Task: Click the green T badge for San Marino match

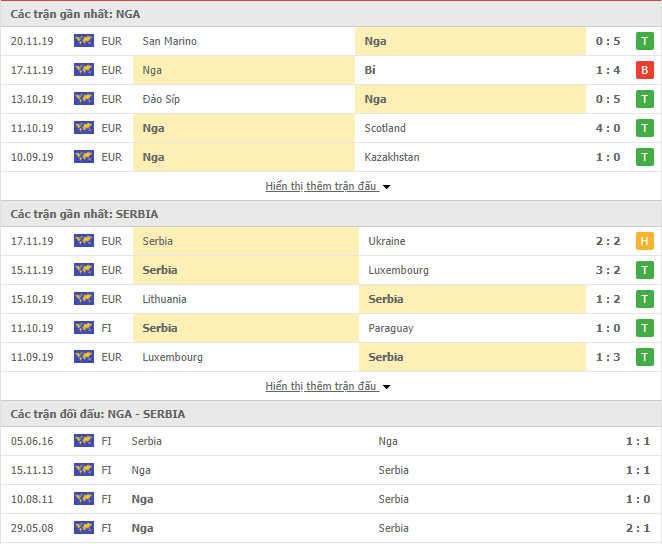Action: (x=645, y=41)
